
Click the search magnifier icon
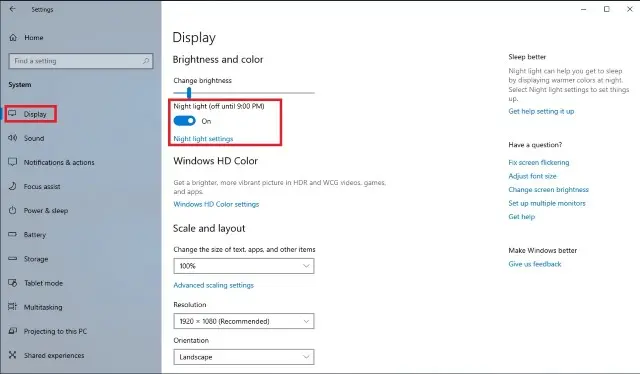146,61
